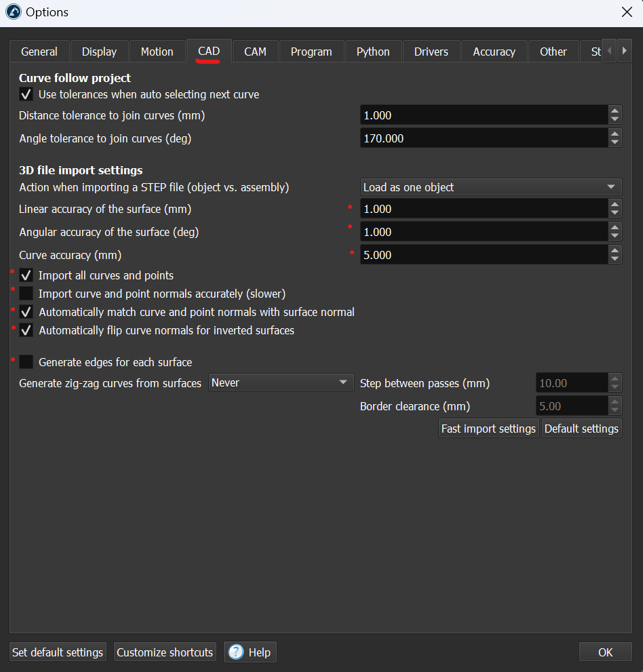Decrease Linear accuracy with down arrow
643x672 pixels.
pos(615,214)
